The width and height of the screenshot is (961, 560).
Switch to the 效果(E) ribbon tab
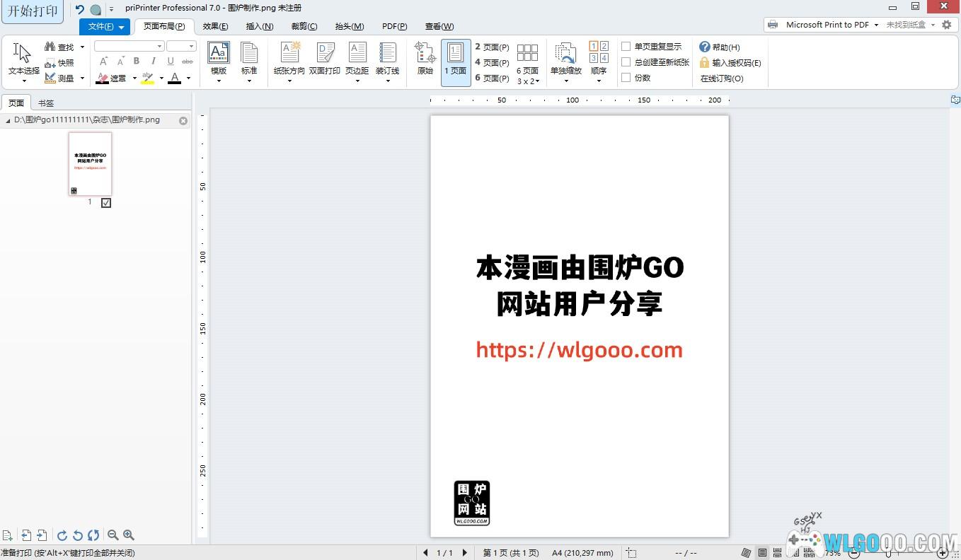click(x=215, y=26)
